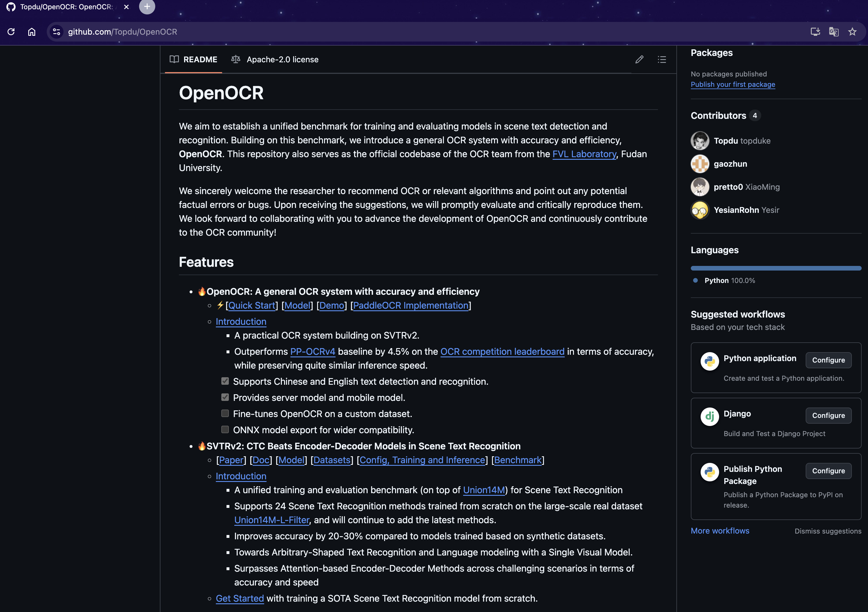Bookmark this page with the star icon
868x612 pixels.
852,32
